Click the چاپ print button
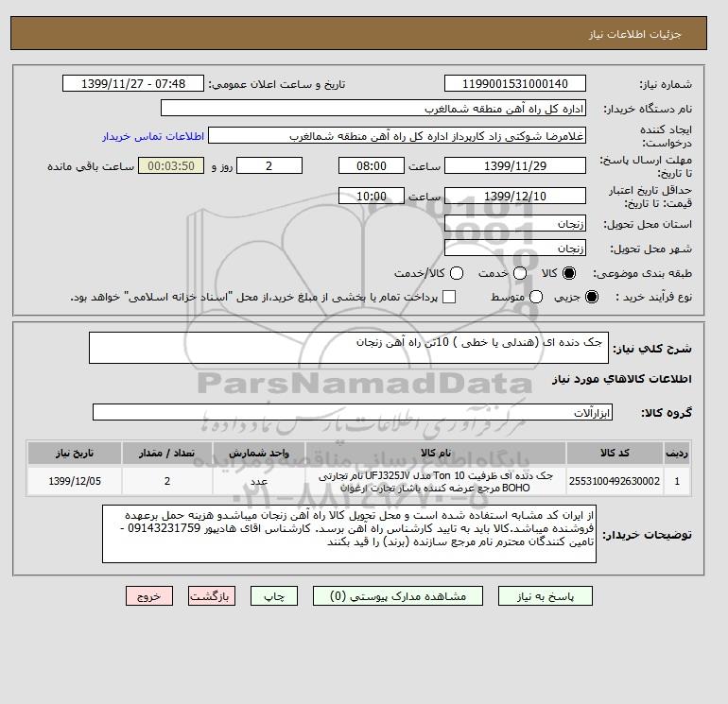 274,596
